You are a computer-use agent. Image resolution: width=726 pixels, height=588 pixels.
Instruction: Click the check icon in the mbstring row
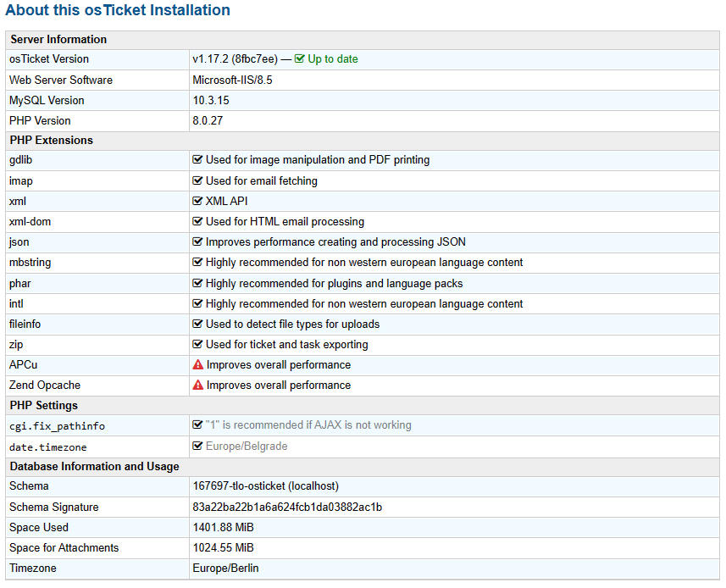click(197, 262)
